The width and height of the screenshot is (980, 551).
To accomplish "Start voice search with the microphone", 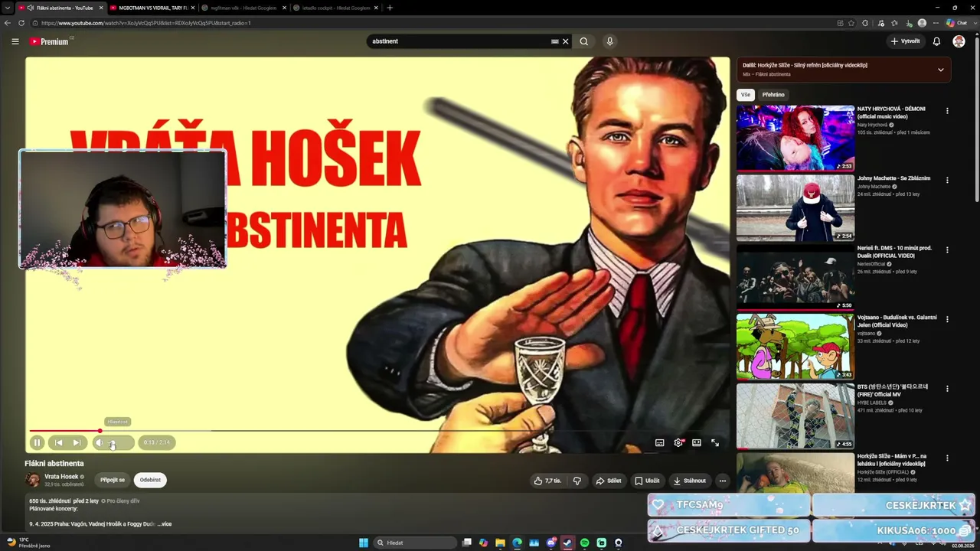I will pyautogui.click(x=609, y=41).
